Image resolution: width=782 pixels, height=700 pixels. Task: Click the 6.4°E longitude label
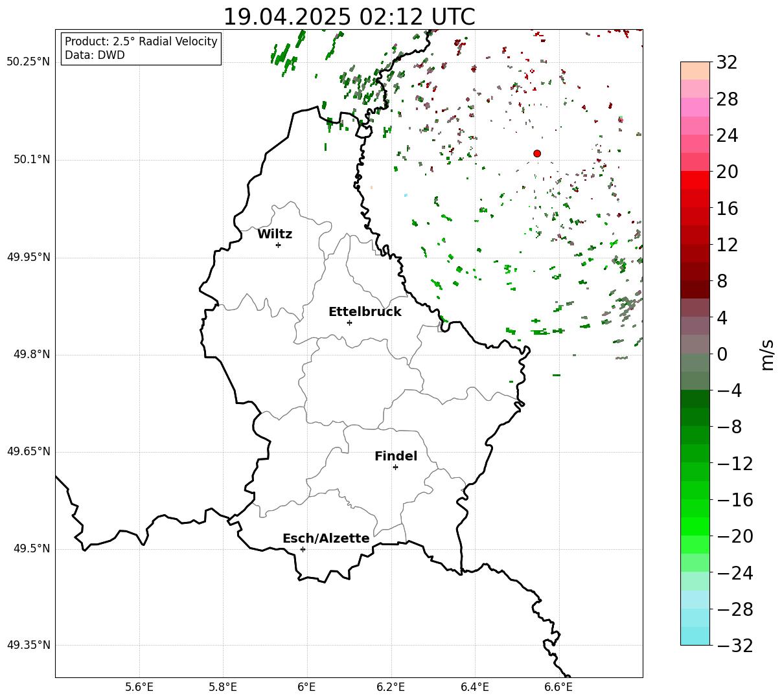(475, 687)
